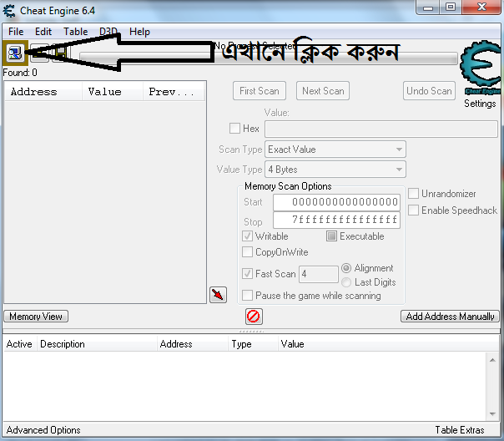This screenshot has width=504, height=441.
Task: Click the Prev... column header
Action: (174, 92)
